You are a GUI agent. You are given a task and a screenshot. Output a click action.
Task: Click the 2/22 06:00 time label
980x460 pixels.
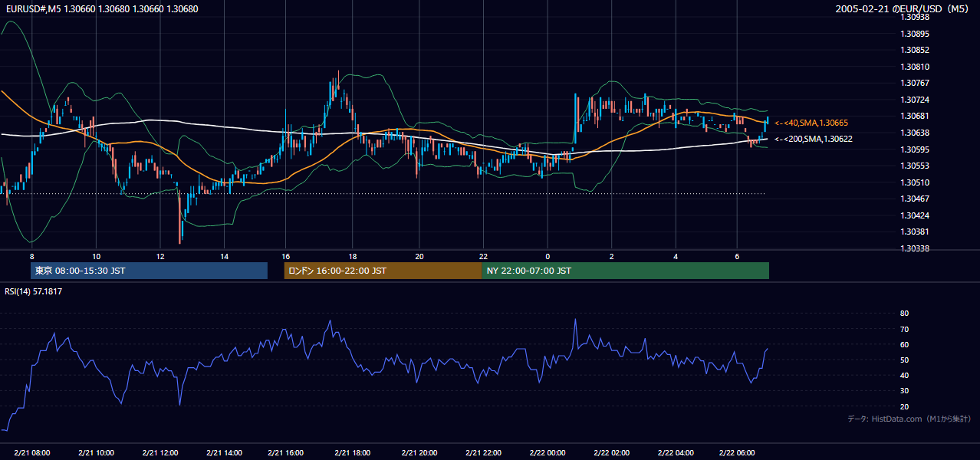[737, 453]
